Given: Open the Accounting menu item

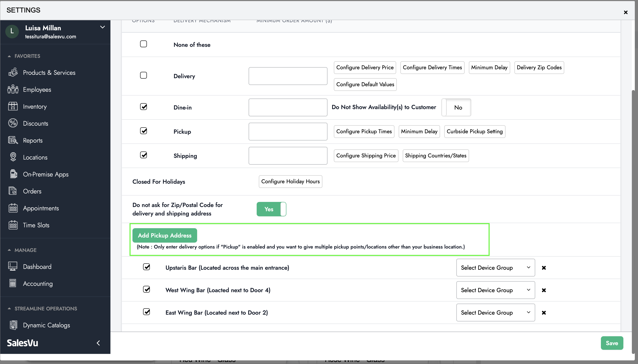Looking at the screenshot, I should [x=38, y=283].
